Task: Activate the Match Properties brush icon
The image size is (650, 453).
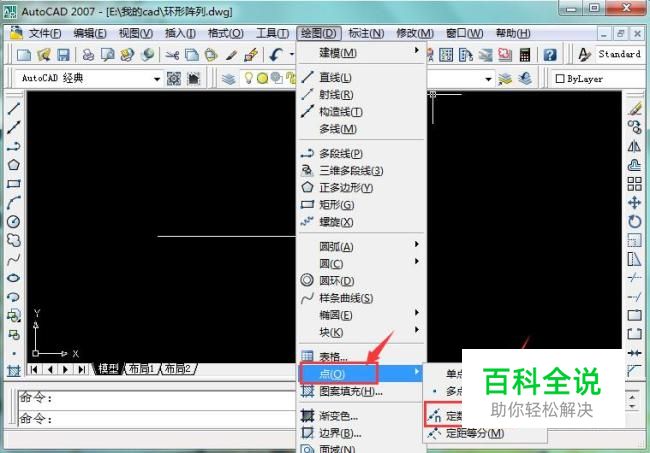Action: coord(231,55)
